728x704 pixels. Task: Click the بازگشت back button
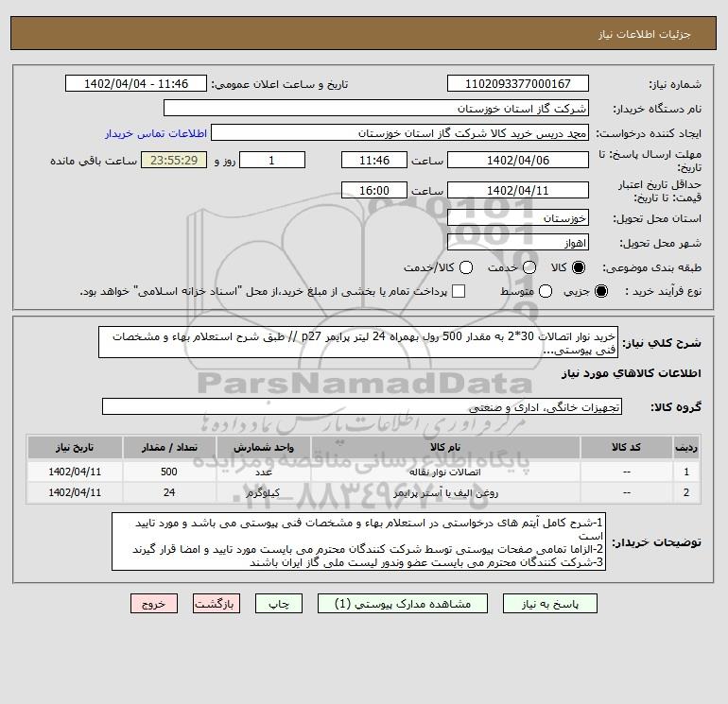(x=217, y=604)
